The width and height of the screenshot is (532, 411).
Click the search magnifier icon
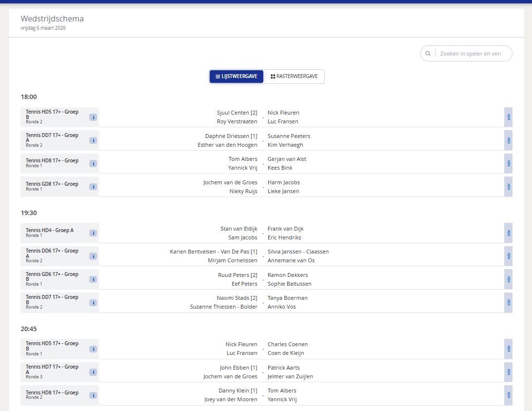pyautogui.click(x=428, y=54)
